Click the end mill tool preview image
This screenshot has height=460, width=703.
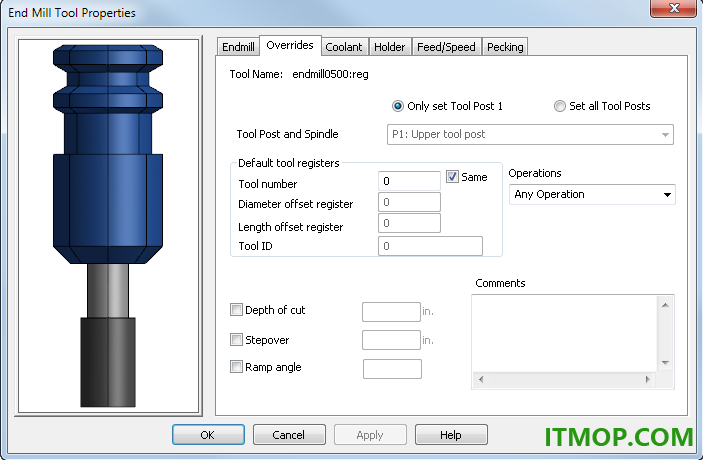pyautogui.click(x=108, y=226)
